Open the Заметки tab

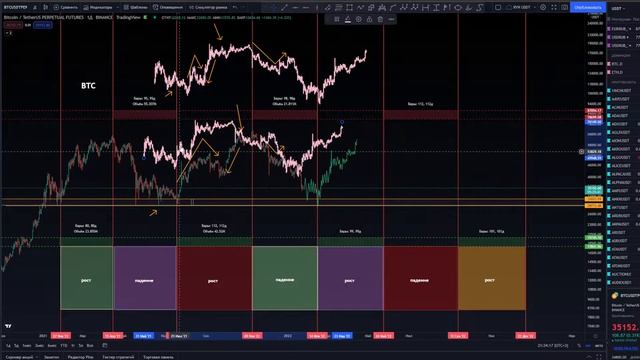tap(51, 357)
